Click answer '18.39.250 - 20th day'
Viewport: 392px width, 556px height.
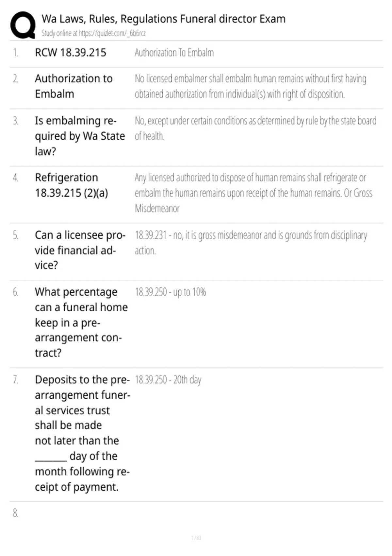tap(168, 379)
